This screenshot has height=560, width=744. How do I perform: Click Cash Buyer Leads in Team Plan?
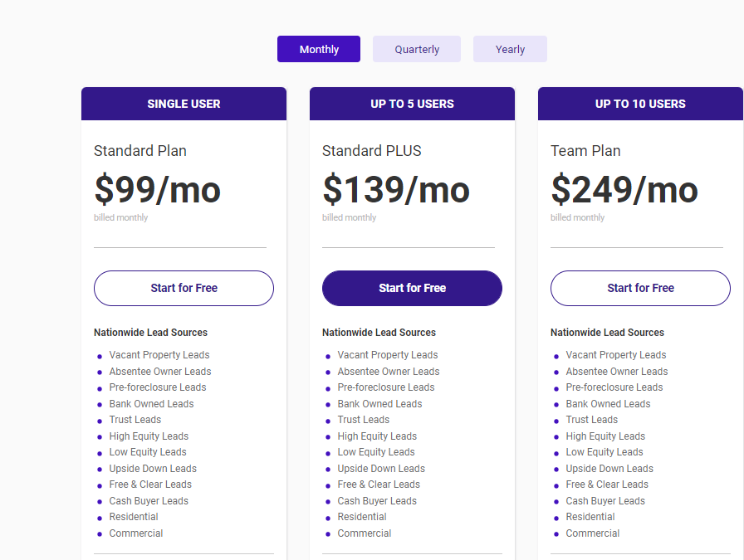click(x=605, y=501)
